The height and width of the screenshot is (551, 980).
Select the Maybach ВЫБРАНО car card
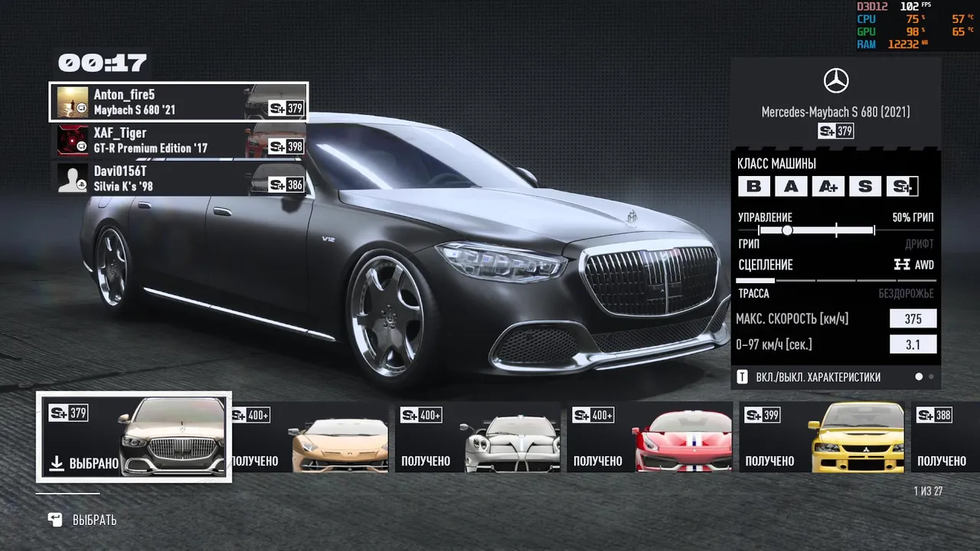click(x=134, y=437)
